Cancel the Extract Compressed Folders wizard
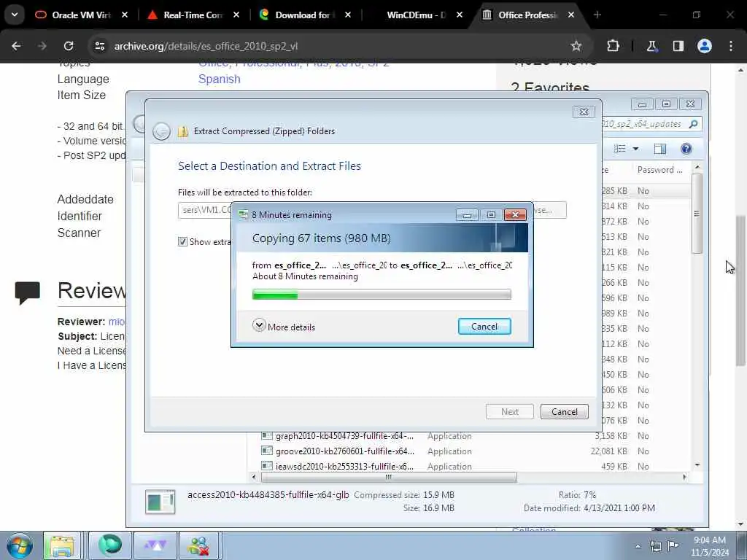This screenshot has height=560, width=747. [x=564, y=412]
